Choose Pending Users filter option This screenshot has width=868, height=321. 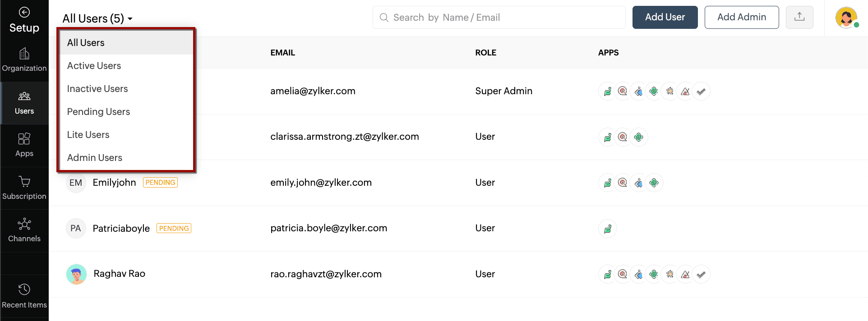[98, 112]
